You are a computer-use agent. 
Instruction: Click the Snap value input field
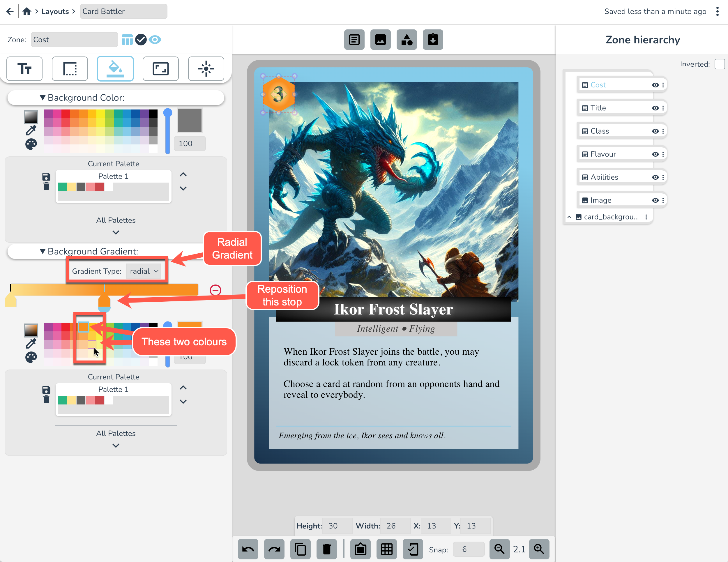pos(468,549)
